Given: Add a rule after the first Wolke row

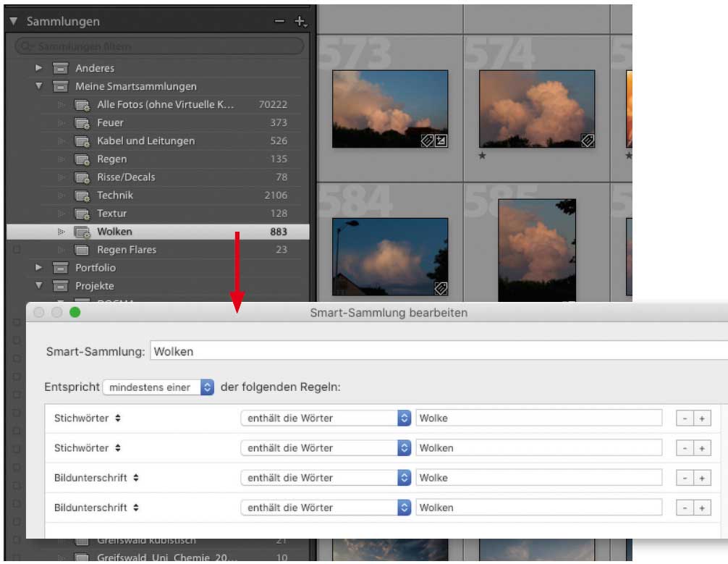Looking at the screenshot, I should [701, 418].
